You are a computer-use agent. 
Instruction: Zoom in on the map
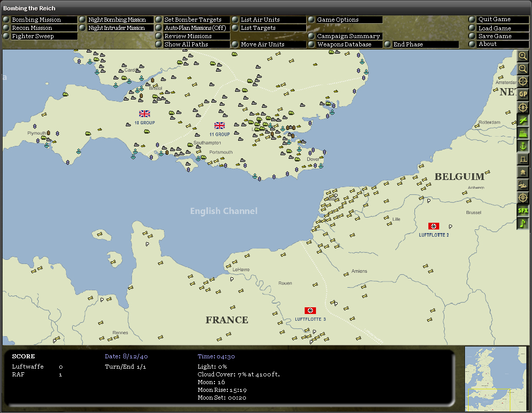tap(523, 56)
